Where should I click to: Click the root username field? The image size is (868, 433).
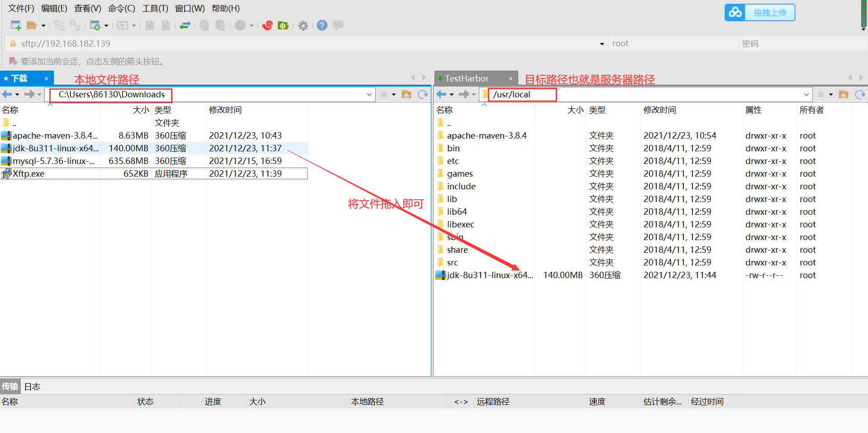click(673, 43)
